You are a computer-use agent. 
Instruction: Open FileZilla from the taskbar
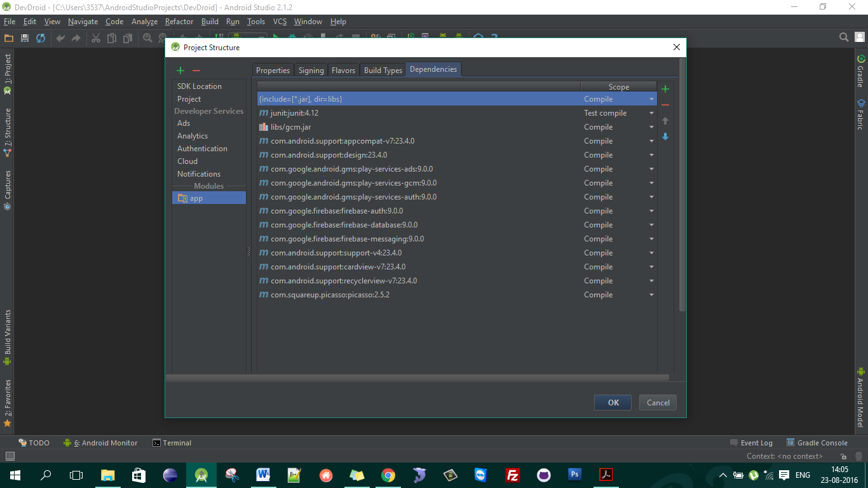(512, 475)
